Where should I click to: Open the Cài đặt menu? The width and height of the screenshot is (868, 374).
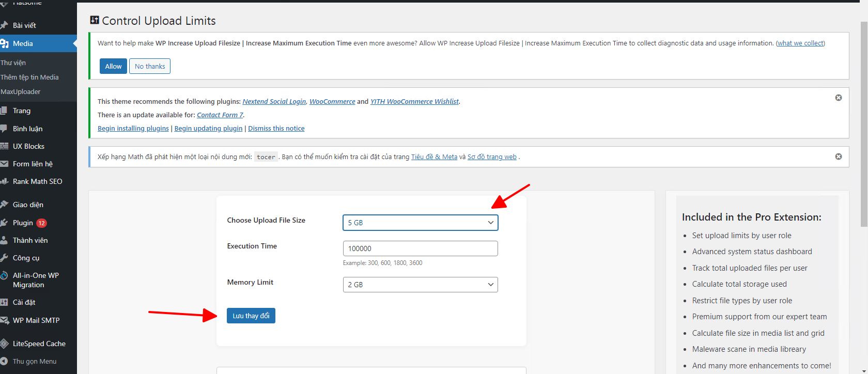(x=24, y=302)
